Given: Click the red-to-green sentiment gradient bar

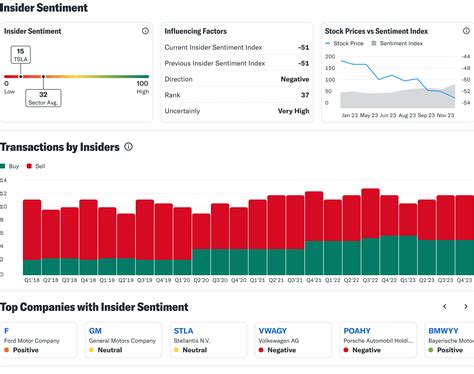Looking at the screenshot, I should pos(76,76).
